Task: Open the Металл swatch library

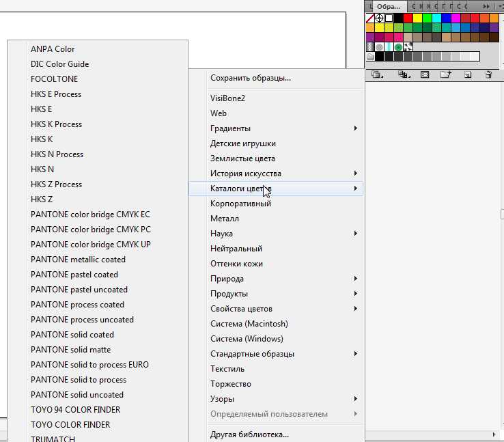Action: [276, 219]
